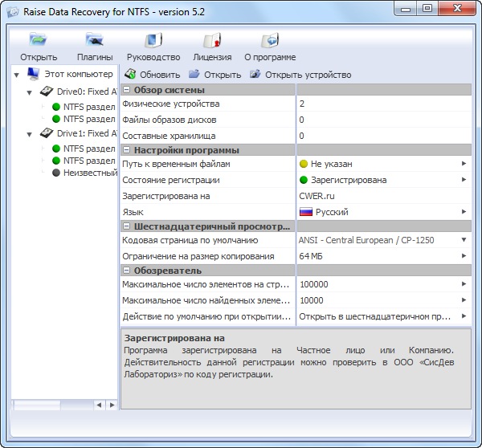Click the Обновить refresh icon
The width and height of the screenshot is (482, 448).
(x=130, y=75)
